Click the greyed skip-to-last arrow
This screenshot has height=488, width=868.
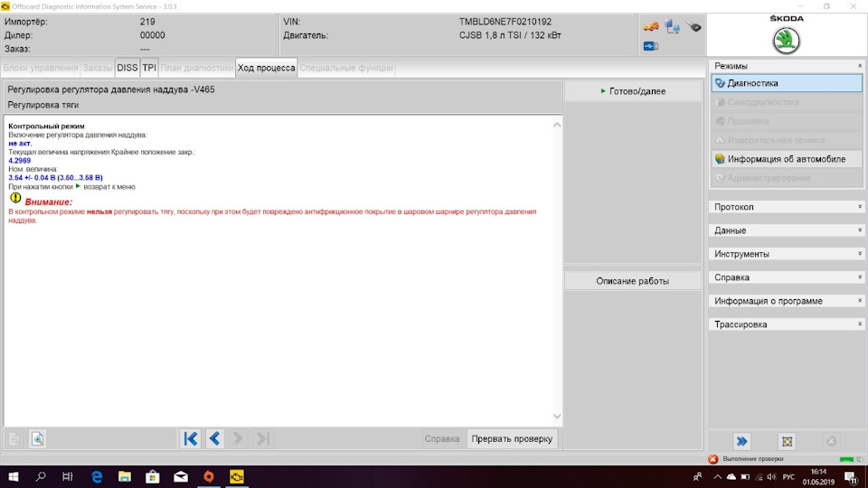262,439
